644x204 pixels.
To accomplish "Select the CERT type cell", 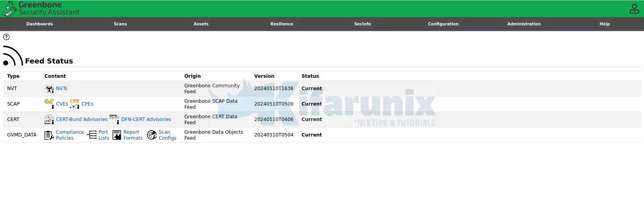I will click(x=13, y=119).
